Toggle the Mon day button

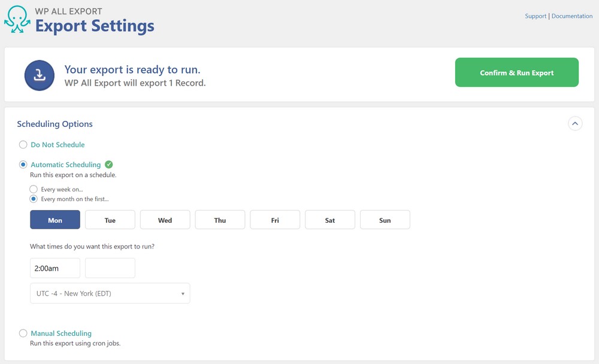click(55, 220)
